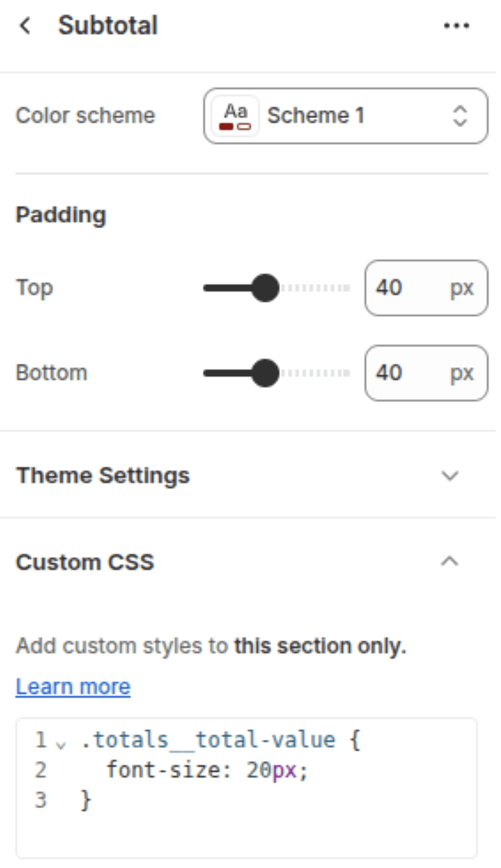Image resolution: width=501 pixels, height=868 pixels.
Task: Click the Top padding slider handle
Action: pyautogui.click(x=265, y=288)
